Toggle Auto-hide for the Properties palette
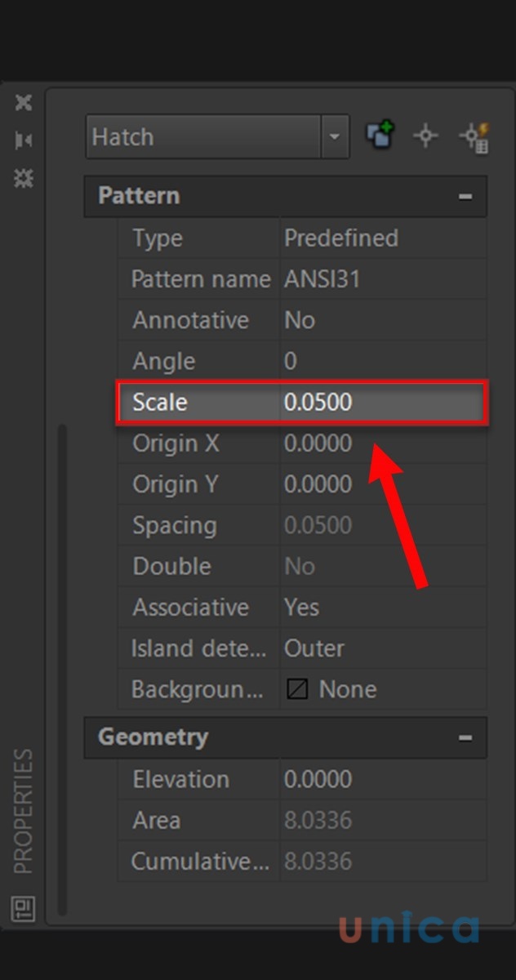 (x=24, y=140)
